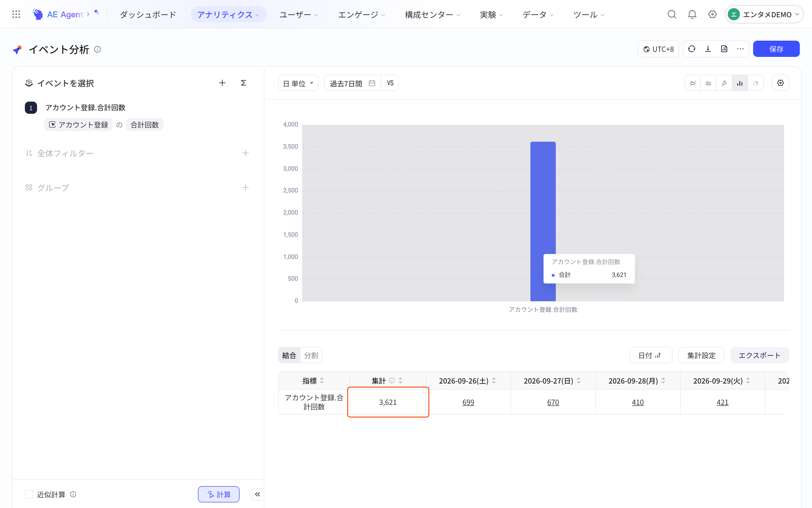Click the refresh icon in report toolbar
The width and height of the screenshot is (812, 508).
click(x=691, y=49)
